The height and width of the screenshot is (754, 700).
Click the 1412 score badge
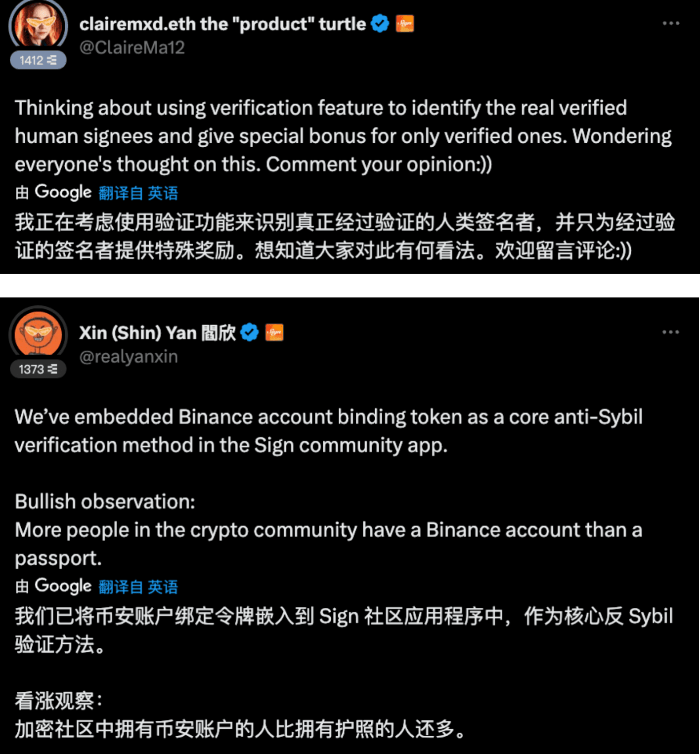tap(38, 60)
